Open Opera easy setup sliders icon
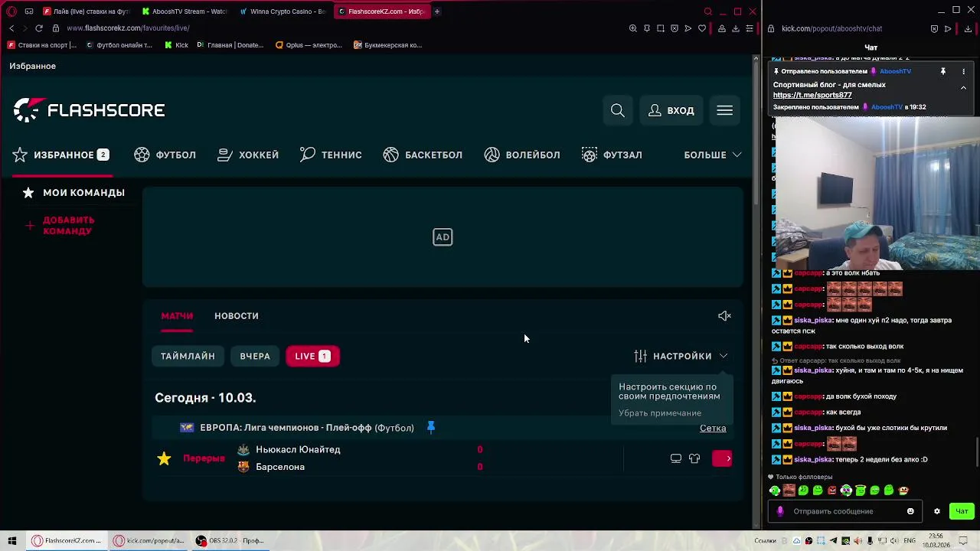The width and height of the screenshot is (980, 551). click(x=750, y=28)
